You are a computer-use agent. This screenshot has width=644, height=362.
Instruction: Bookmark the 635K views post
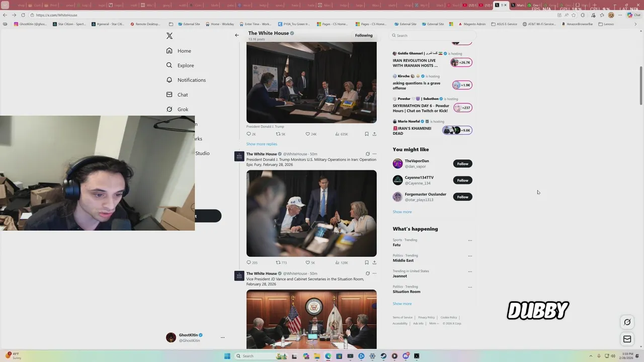click(x=367, y=134)
